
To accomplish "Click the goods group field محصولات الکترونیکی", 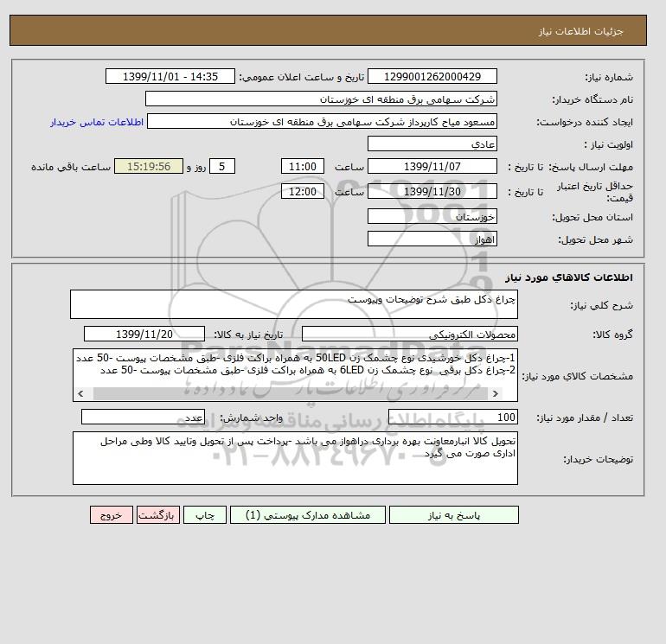I will (409, 334).
